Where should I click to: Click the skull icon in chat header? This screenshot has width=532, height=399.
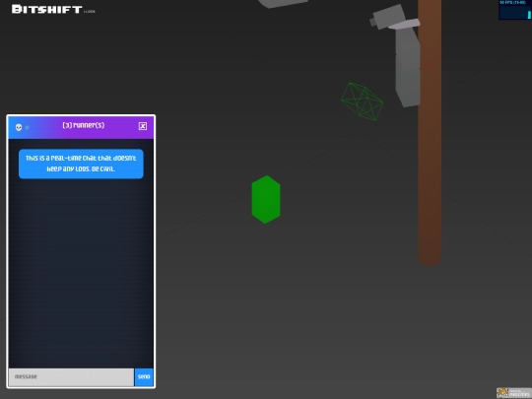[x=19, y=127]
